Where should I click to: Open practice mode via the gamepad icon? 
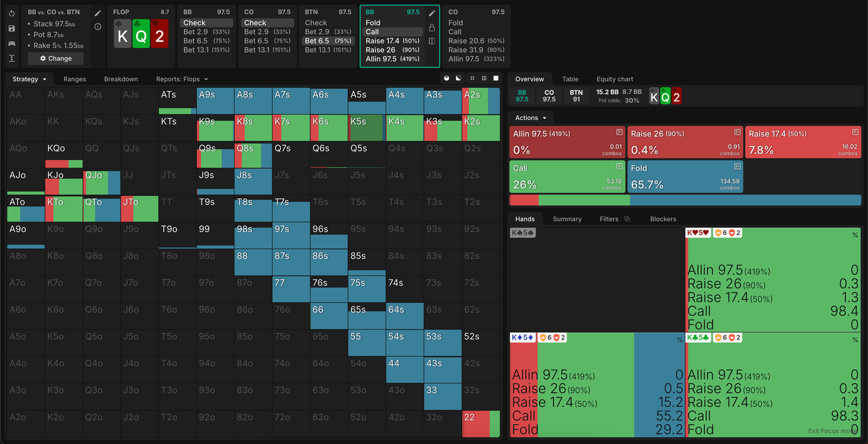pyautogui.click(x=12, y=43)
